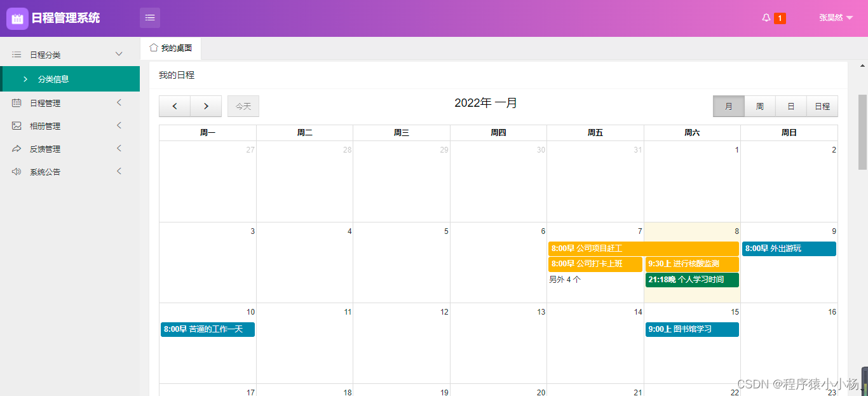Click the share arrow icon beside 反馈管理
The image size is (868, 396).
17,149
